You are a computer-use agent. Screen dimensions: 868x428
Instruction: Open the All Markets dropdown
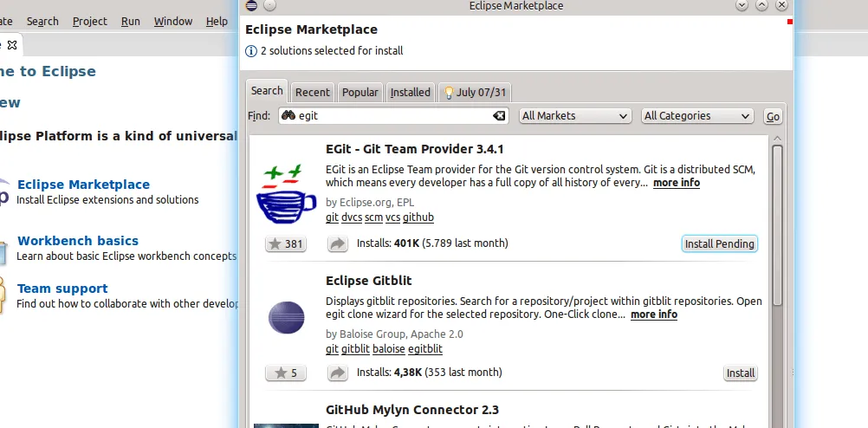click(575, 116)
